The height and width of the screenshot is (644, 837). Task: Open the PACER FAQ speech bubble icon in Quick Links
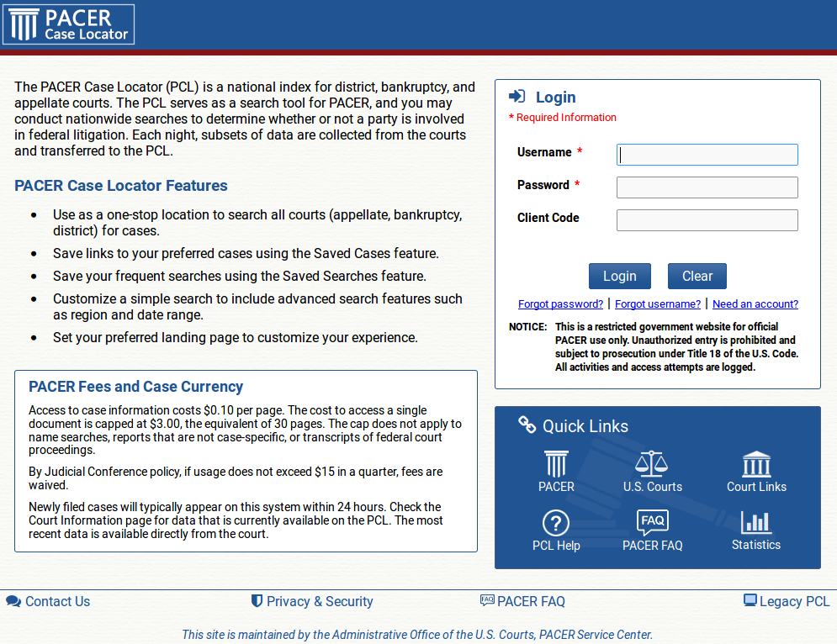click(x=652, y=522)
